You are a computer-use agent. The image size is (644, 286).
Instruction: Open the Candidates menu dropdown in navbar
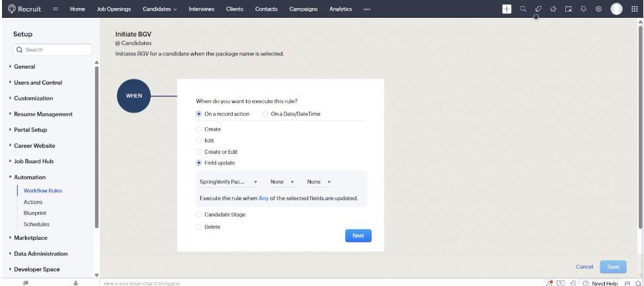[x=159, y=9]
